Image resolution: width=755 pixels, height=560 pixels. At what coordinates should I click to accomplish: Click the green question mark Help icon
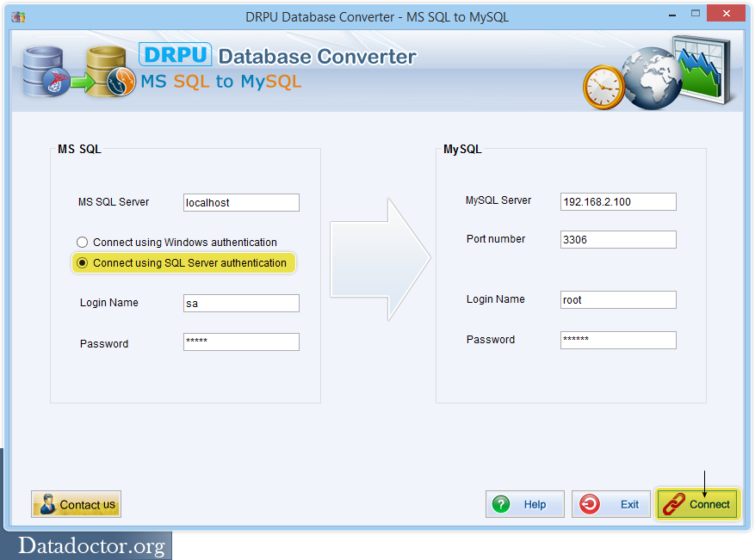[x=501, y=504]
